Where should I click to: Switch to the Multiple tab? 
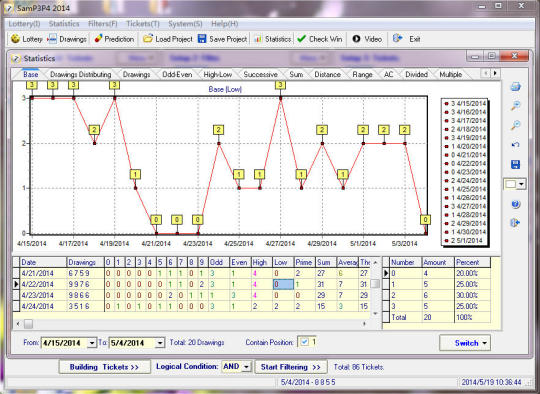[450, 74]
